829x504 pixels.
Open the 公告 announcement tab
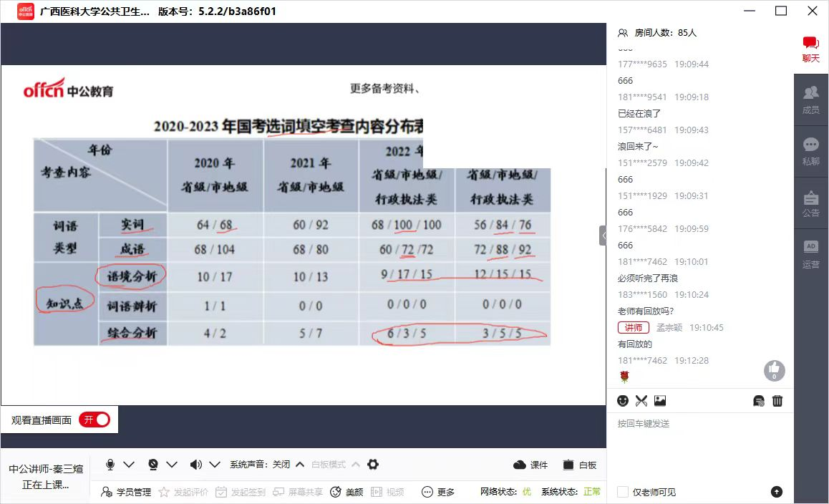tap(811, 203)
